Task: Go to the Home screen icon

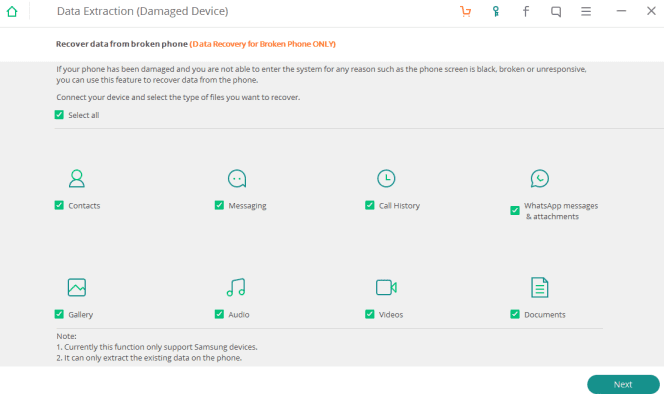Action: pos(12,11)
